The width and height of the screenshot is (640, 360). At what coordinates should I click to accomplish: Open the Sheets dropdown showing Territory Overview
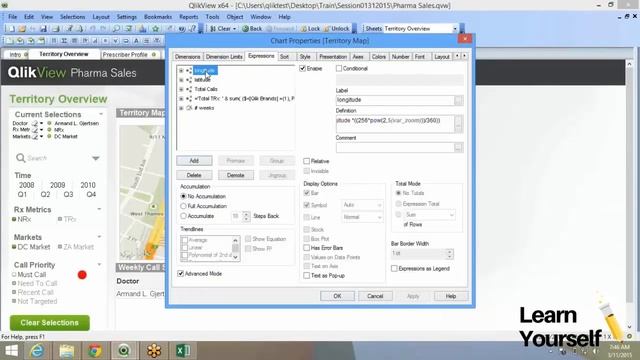[455, 29]
